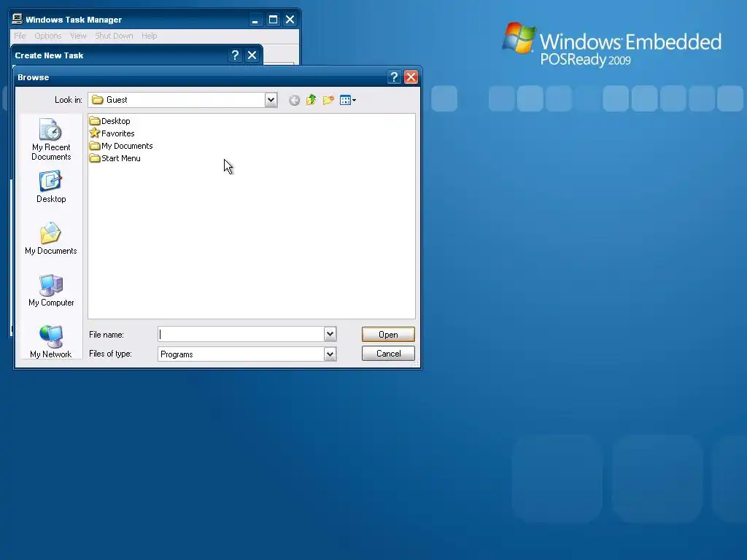Viewport: 747px width, 560px height.
Task: Open My Recent Documents in places bar
Action: click(51, 139)
